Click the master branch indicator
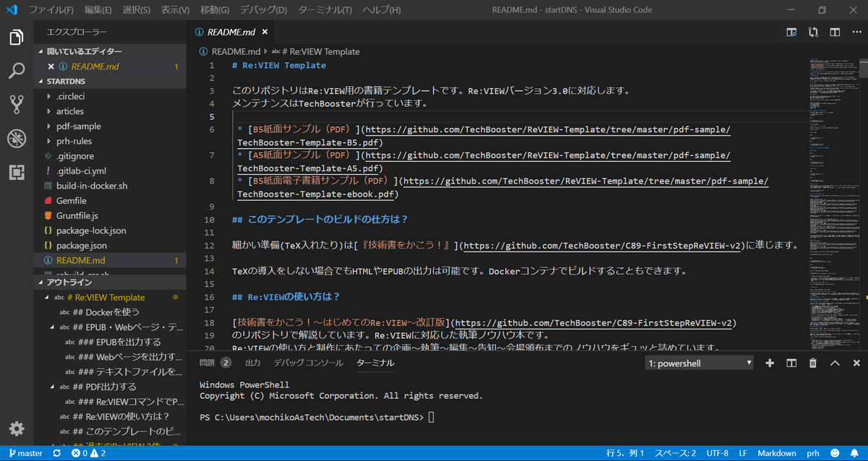Screen dimensions: 868x461 click(x=25, y=453)
